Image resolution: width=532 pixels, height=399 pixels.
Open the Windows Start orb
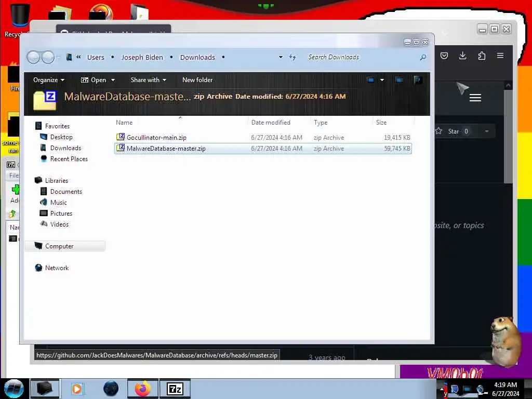pyautogui.click(x=14, y=389)
